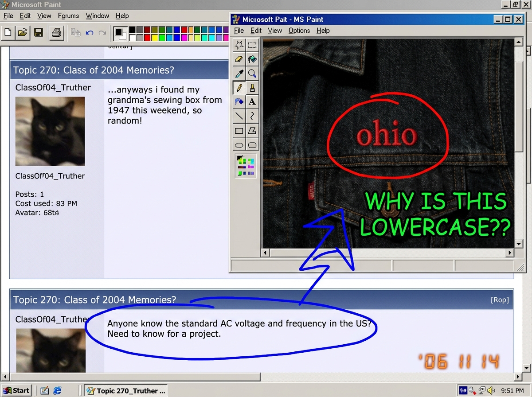Click the notepad quick launch icon

point(44,390)
